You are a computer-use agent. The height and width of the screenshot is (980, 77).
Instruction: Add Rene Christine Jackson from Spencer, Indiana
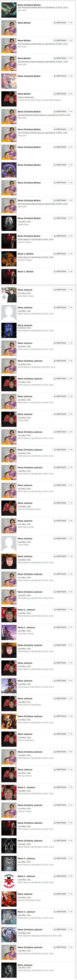coord(60,805)
